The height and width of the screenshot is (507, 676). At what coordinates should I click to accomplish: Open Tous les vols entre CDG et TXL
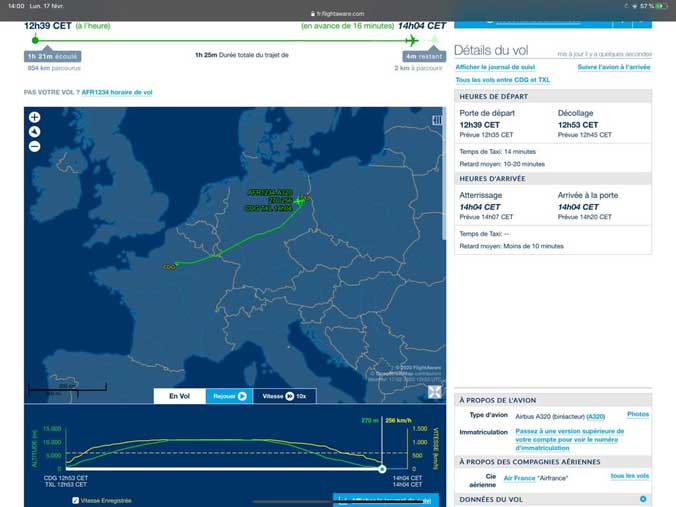[x=503, y=80]
